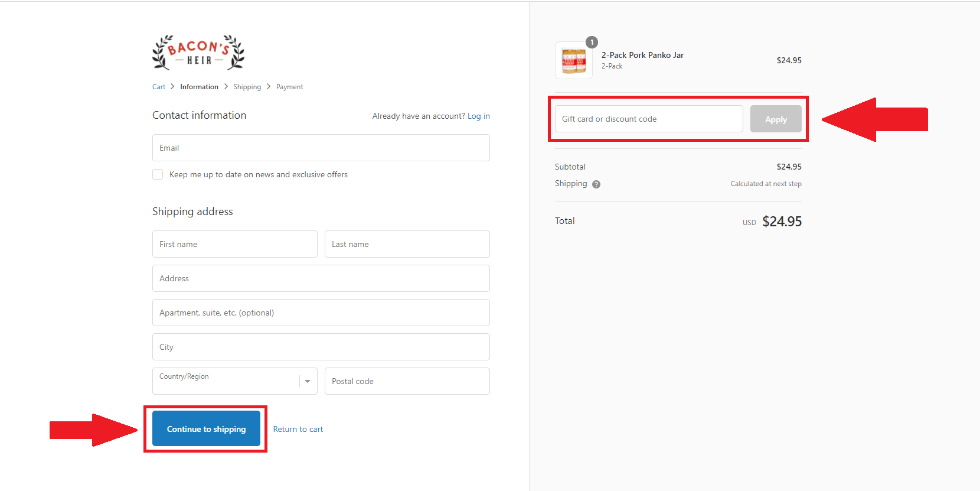The height and width of the screenshot is (491, 980).
Task: Click the Pork Panko Jar product thumbnail
Action: pyautogui.click(x=573, y=61)
